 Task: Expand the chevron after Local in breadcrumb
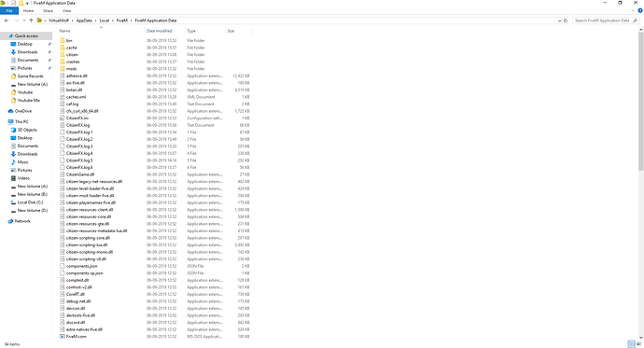(113, 21)
